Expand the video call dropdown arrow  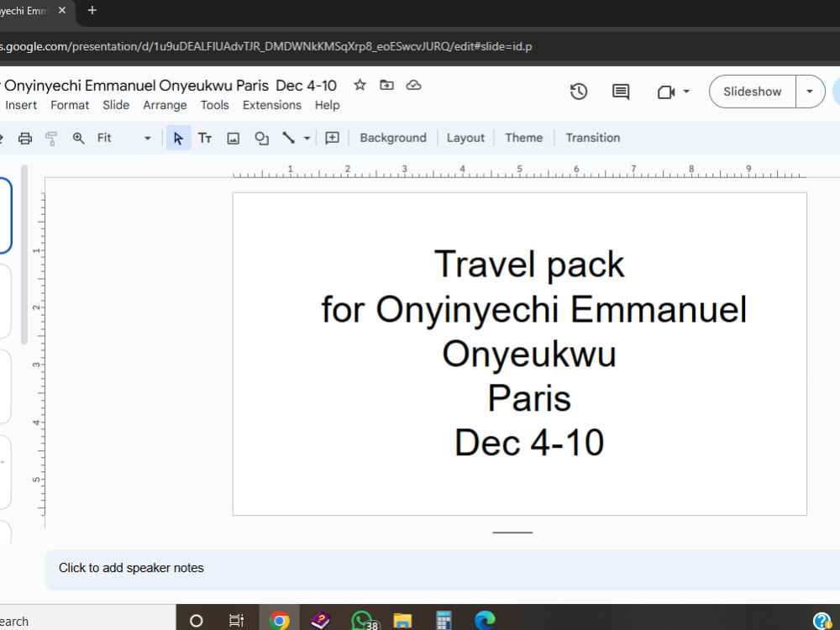686,92
